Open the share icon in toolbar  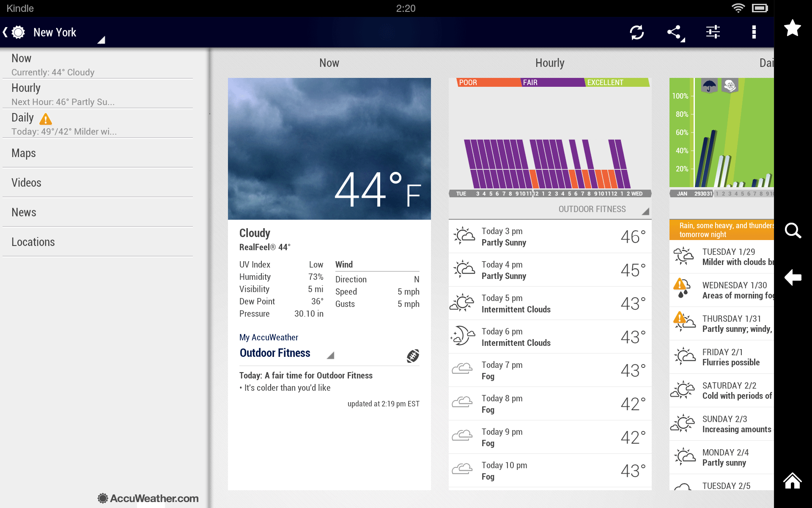675,33
